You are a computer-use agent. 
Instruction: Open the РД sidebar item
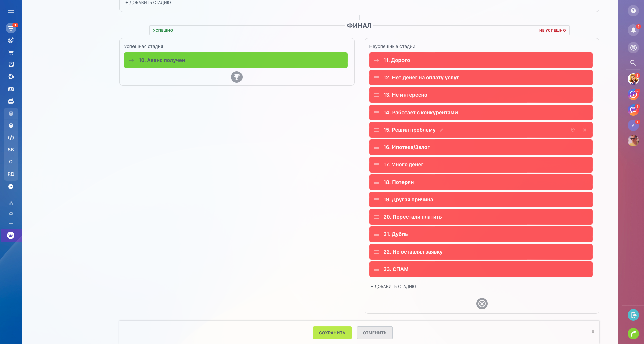point(11,174)
